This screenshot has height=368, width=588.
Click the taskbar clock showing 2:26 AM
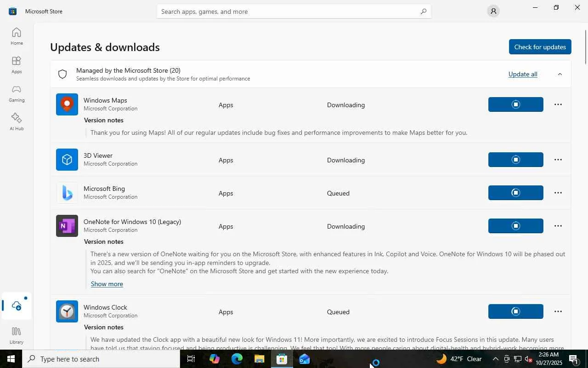549,359
